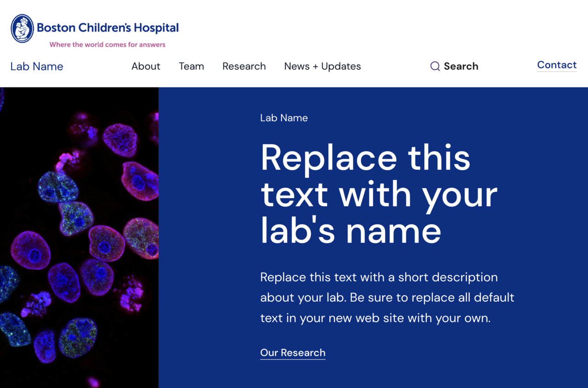Click the underlined Our Research text
The width and height of the screenshot is (588, 388).
[x=293, y=353]
